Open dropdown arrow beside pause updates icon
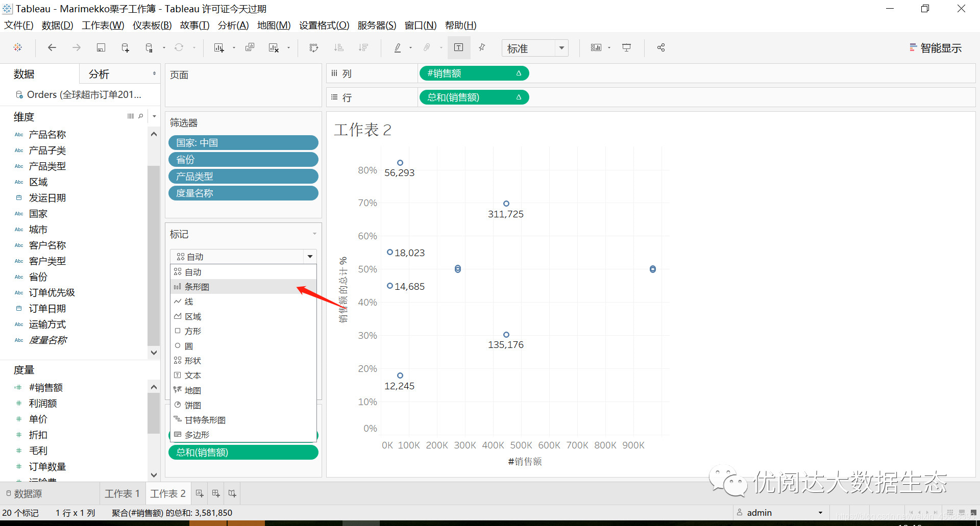Screen dimensions: 980x526 [164, 47]
